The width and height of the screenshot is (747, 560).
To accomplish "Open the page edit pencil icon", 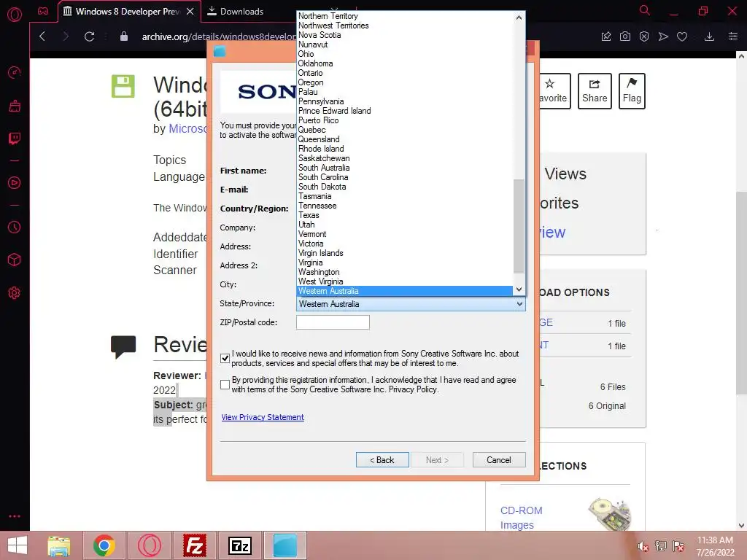I will click(606, 36).
